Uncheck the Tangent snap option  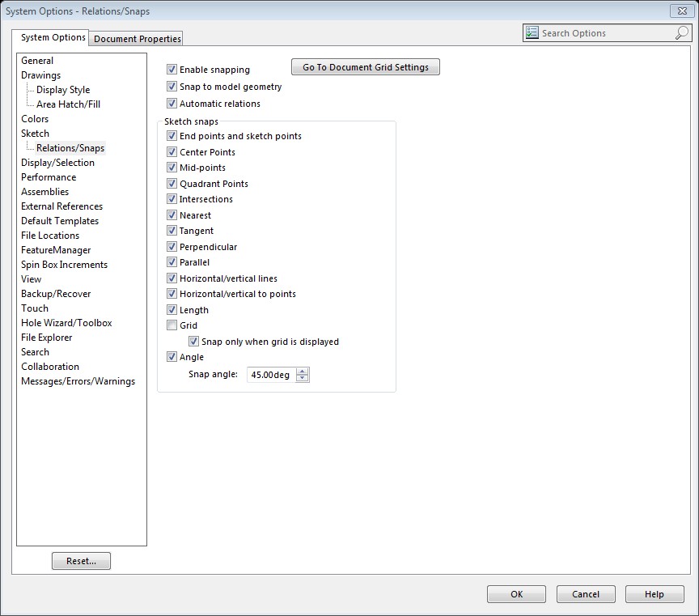[172, 231]
